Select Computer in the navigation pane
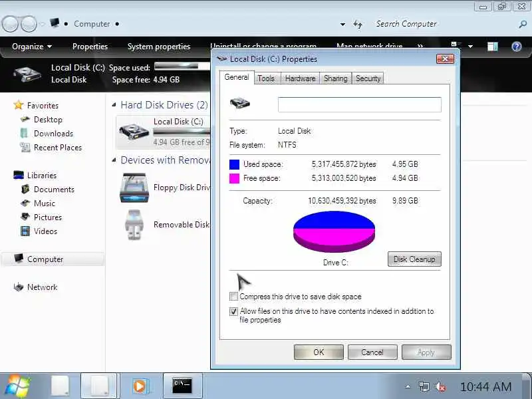The image size is (532, 399). click(x=53, y=259)
